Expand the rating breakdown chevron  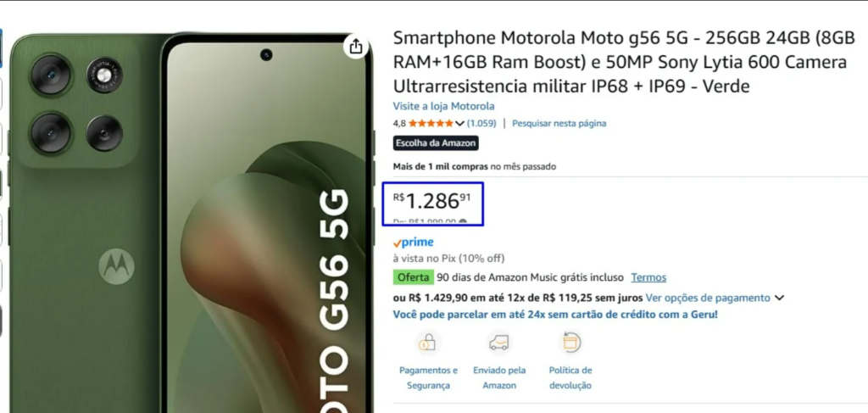(x=459, y=123)
